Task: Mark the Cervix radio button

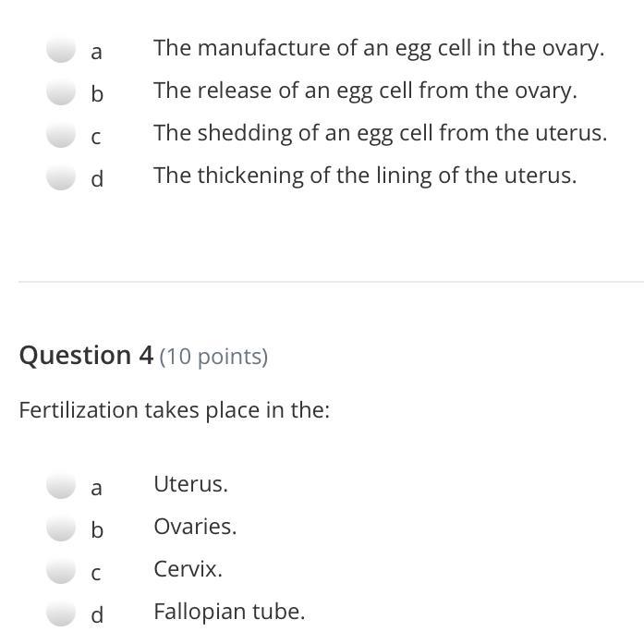Action: coord(61,570)
